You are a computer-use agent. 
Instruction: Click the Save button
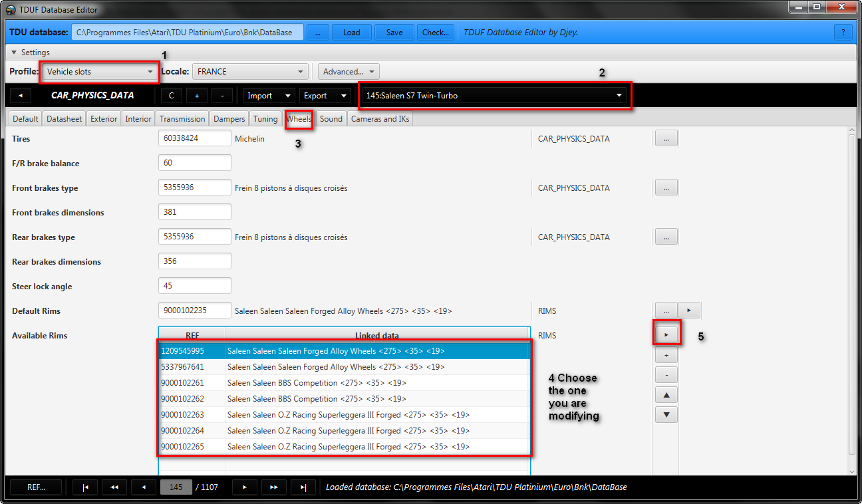point(394,32)
